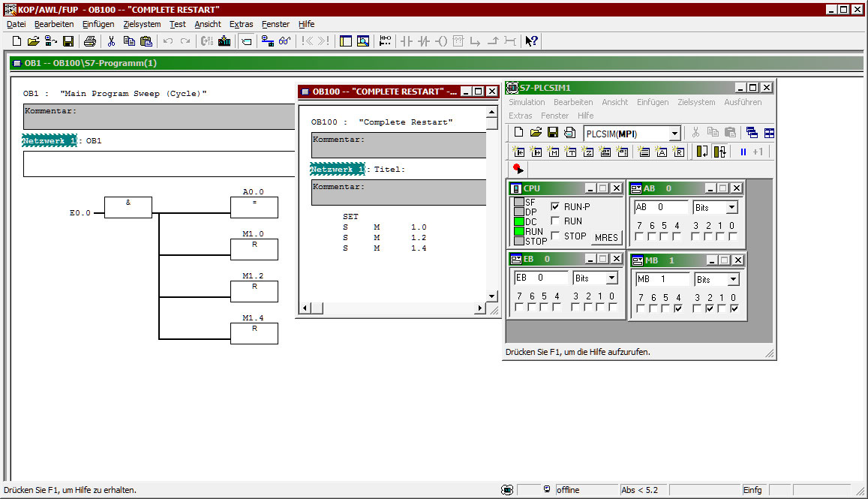
Task: Open the Bits format dropdown for MB 1
Action: [x=733, y=280]
